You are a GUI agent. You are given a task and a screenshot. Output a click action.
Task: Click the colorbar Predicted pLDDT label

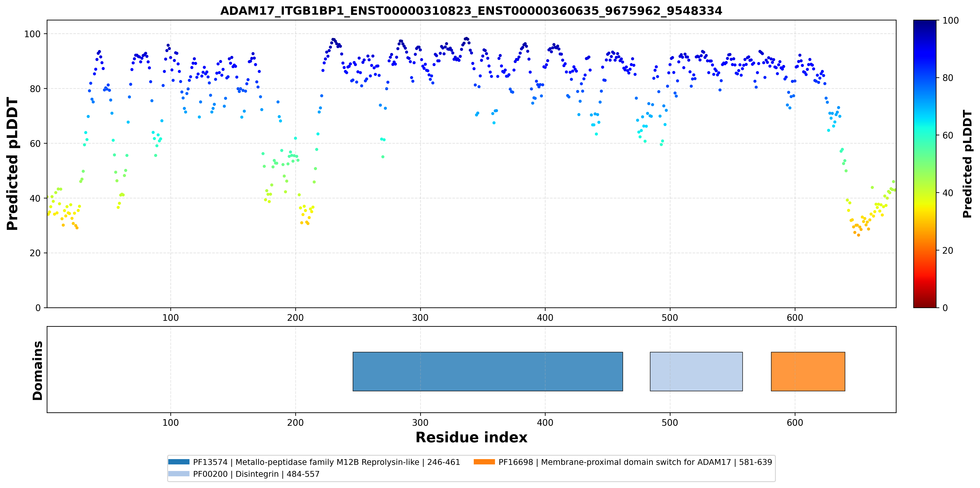point(967,164)
